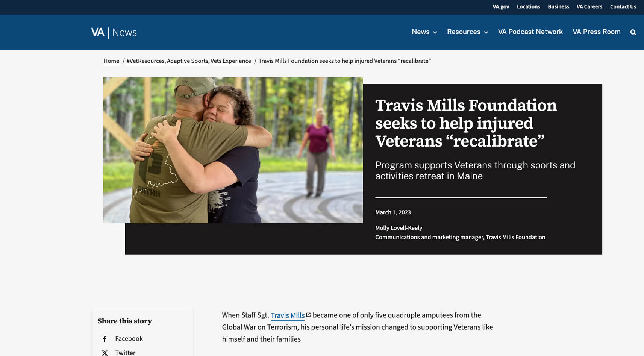Click the article headline about Travis Mills Foundation
This screenshot has width=644, height=356.
coord(466,123)
